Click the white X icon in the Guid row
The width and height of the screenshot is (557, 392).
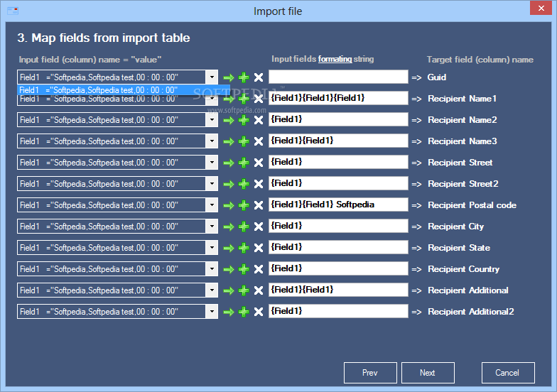pos(259,77)
